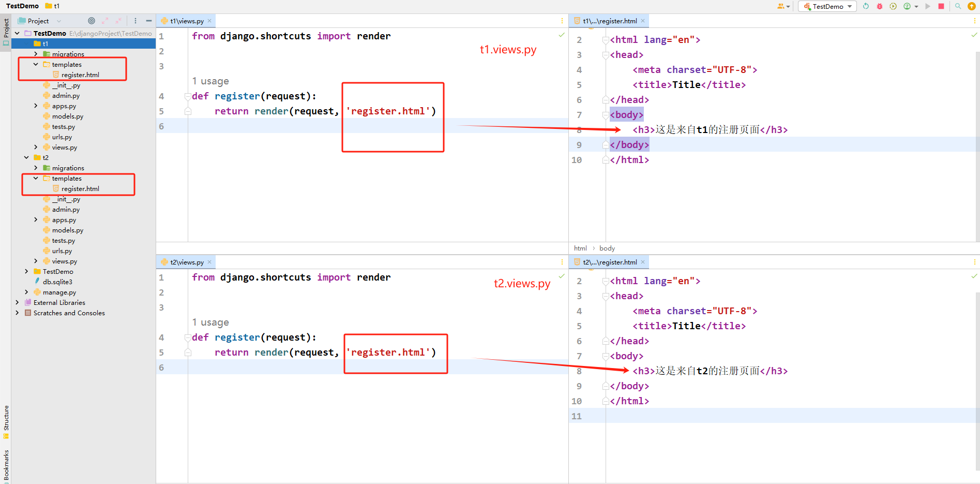Collapse templates folder under t2
Viewport: 980px width, 484px height.
point(36,178)
